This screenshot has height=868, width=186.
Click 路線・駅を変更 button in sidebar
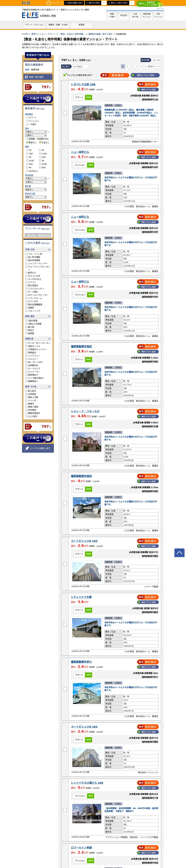(38, 77)
